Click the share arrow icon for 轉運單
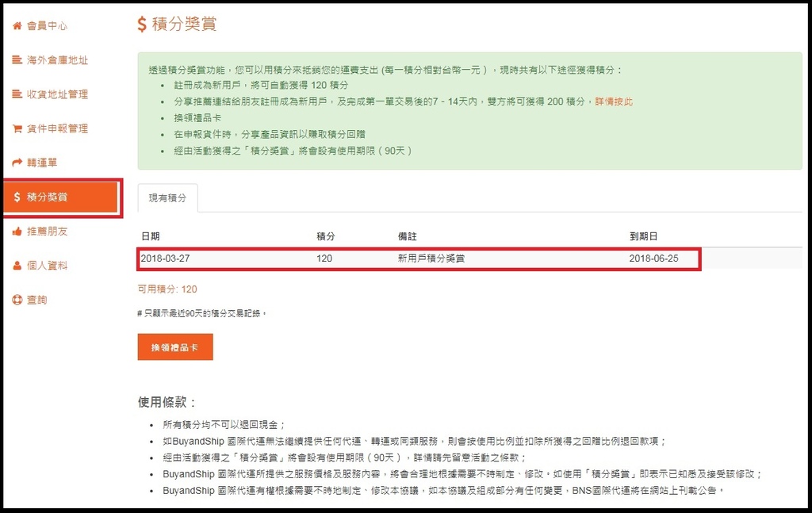 (x=17, y=163)
